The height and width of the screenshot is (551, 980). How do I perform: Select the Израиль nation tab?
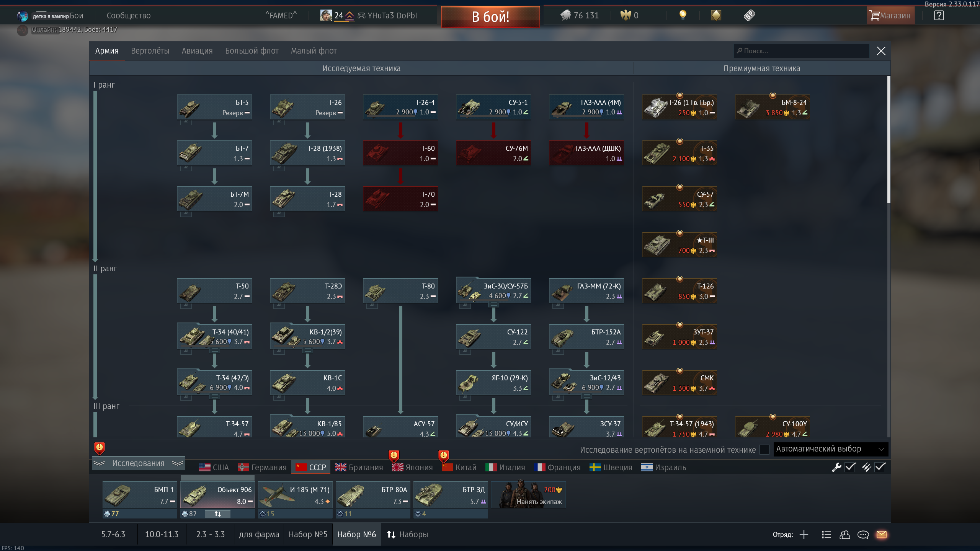coord(664,468)
